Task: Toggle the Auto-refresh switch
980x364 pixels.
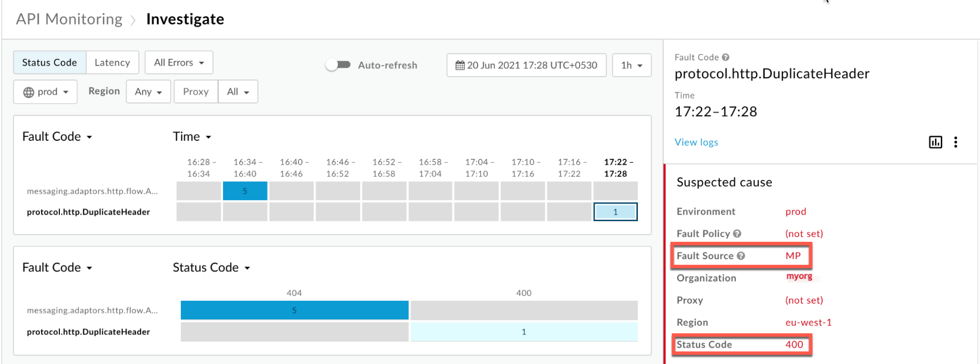Action: click(338, 65)
